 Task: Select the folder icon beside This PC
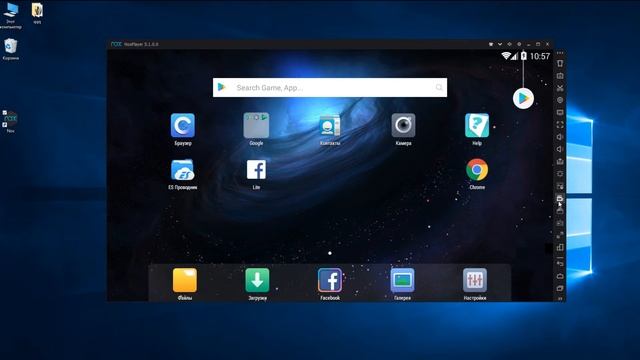(37, 13)
